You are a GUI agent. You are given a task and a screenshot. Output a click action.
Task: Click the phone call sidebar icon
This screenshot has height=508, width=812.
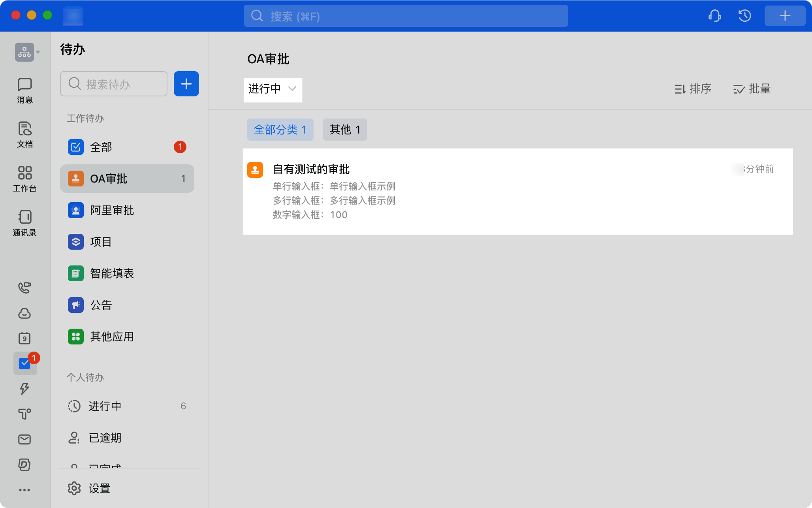tap(24, 288)
